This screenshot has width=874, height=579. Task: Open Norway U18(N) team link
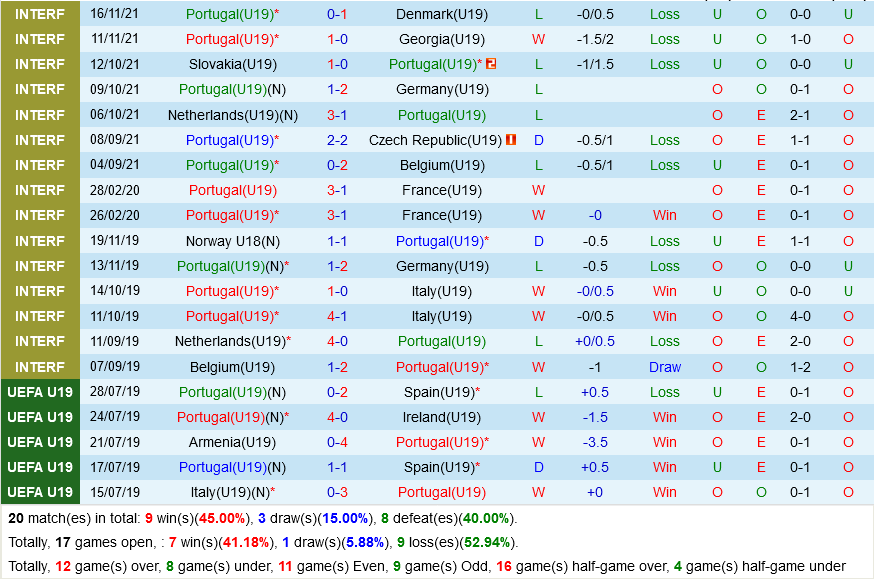click(233, 241)
